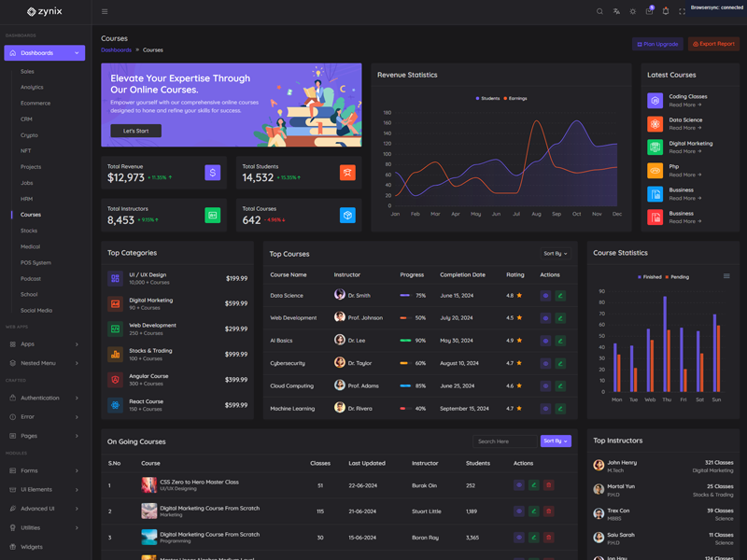Select Analytics in the sidebar
The width and height of the screenshot is (747, 560).
pos(32,87)
